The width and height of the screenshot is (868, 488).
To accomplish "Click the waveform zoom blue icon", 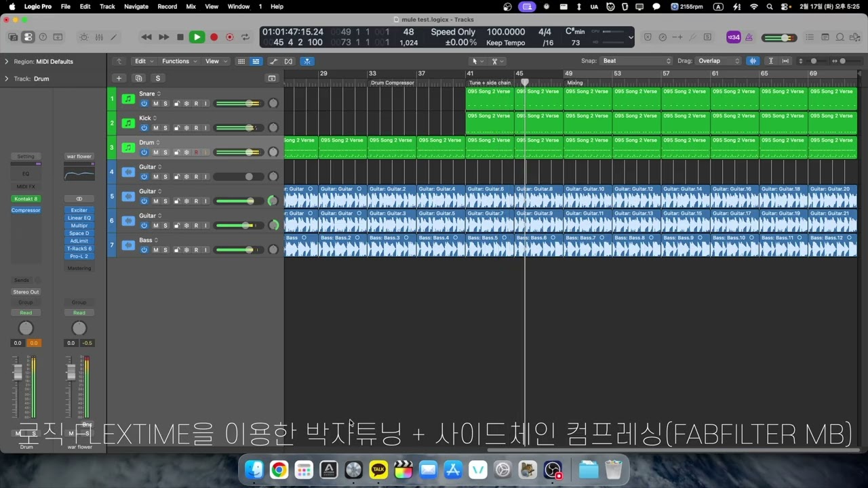I will 753,61.
